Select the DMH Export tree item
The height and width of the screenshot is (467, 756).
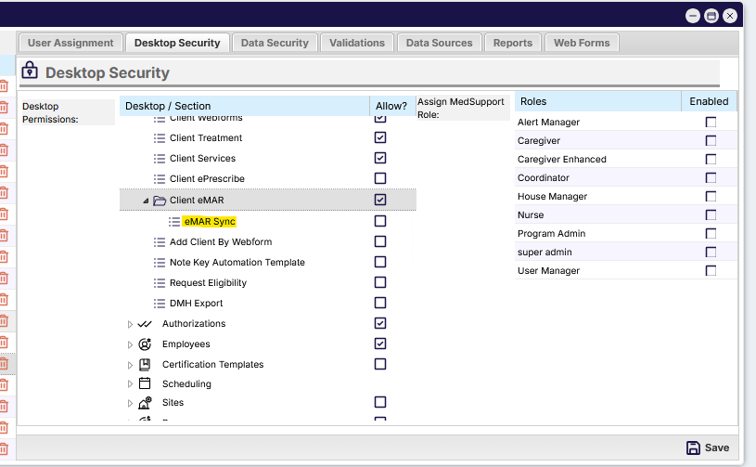(196, 303)
